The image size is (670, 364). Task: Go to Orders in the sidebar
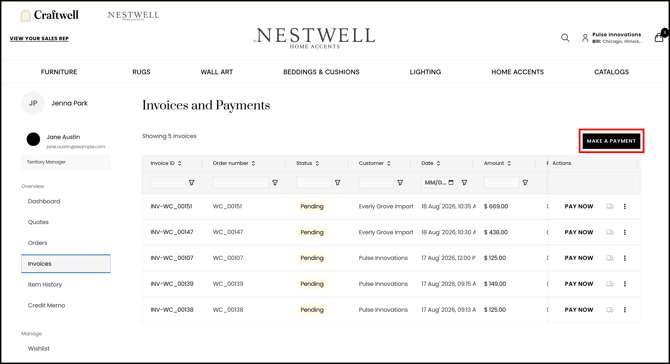[x=38, y=243]
